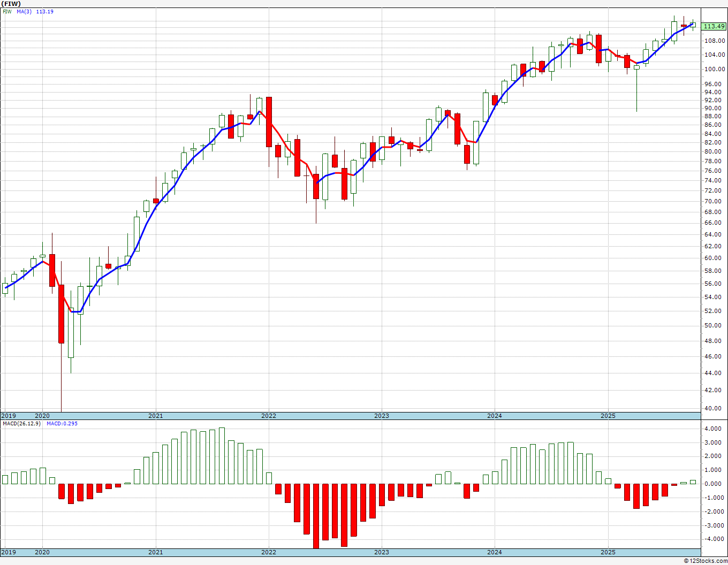Click -4.000 on the MACD axis
Image resolution: width=728 pixels, height=565 pixels.
pyautogui.click(x=713, y=539)
